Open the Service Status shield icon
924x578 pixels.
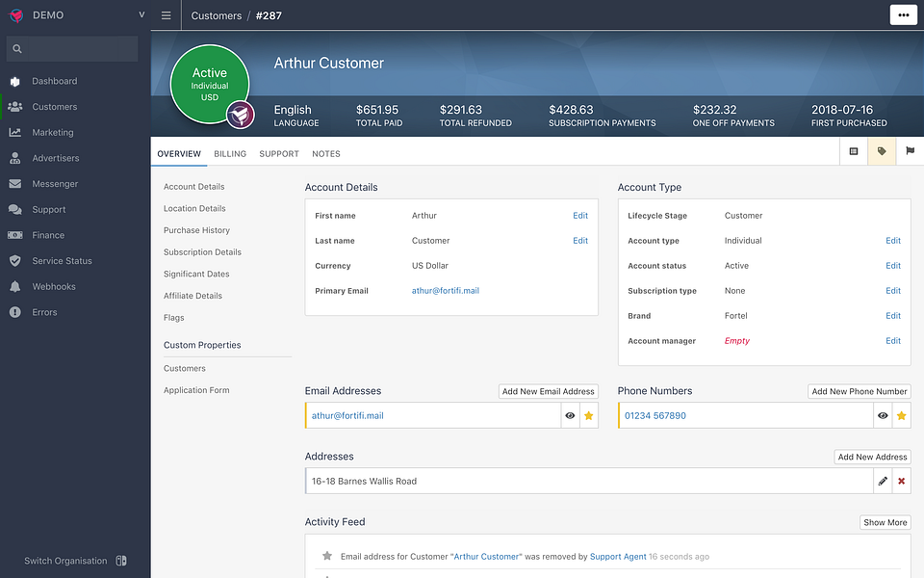click(15, 261)
